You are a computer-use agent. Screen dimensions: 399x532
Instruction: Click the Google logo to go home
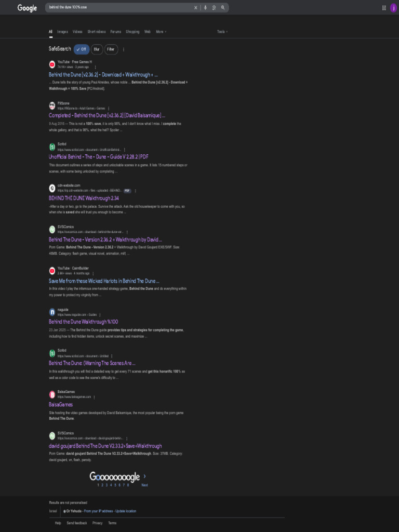(27, 8)
